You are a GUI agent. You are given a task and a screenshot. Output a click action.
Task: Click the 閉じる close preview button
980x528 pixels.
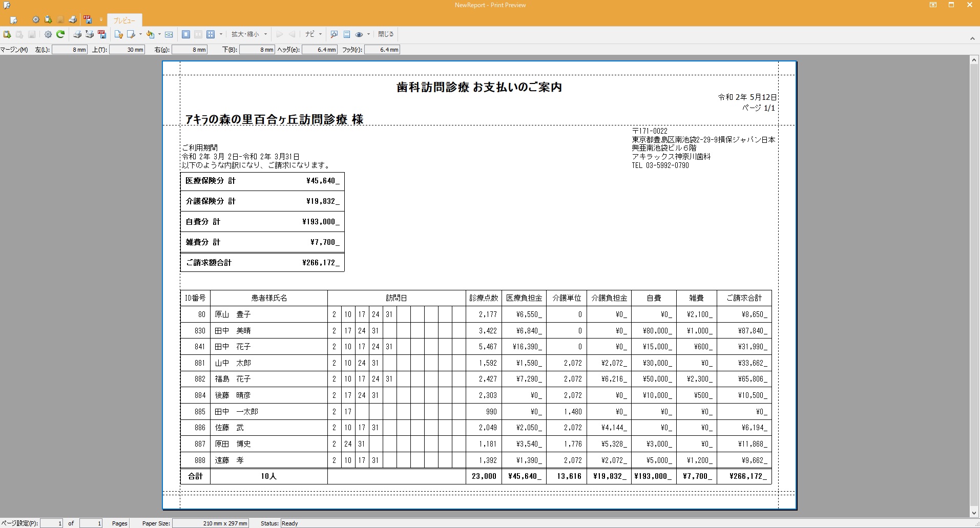coord(386,34)
